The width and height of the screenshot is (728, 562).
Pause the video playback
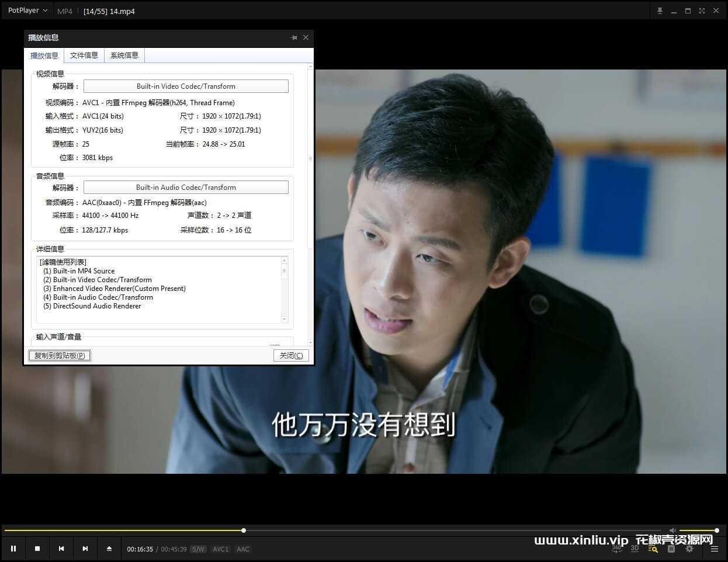(x=13, y=549)
